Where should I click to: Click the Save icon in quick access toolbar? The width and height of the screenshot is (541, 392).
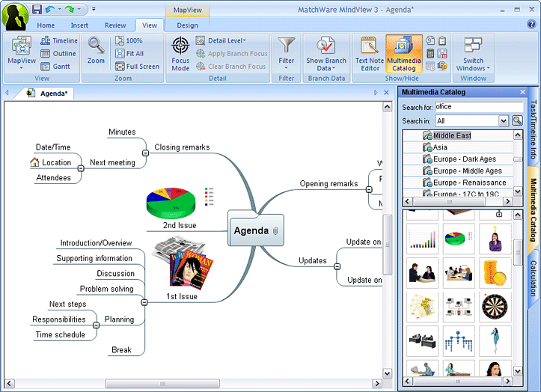pyautogui.click(x=37, y=9)
